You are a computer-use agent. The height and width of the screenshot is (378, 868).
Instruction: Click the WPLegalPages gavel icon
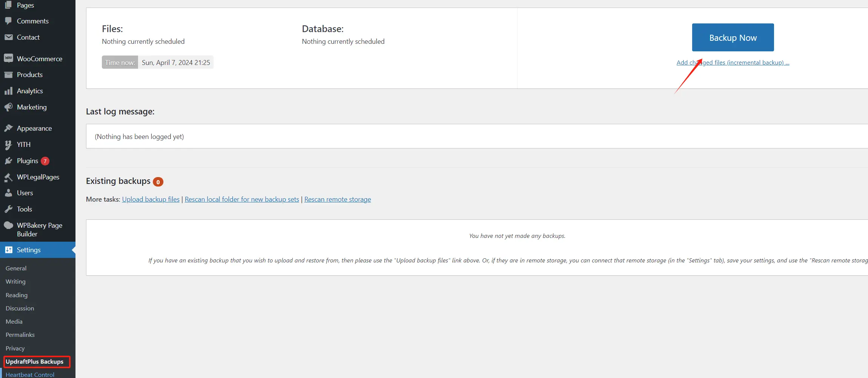point(8,177)
